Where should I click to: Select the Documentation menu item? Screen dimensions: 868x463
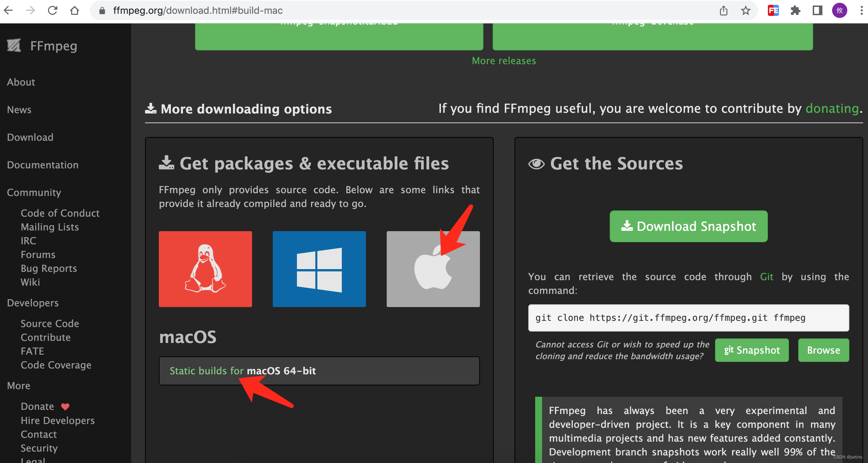(43, 165)
